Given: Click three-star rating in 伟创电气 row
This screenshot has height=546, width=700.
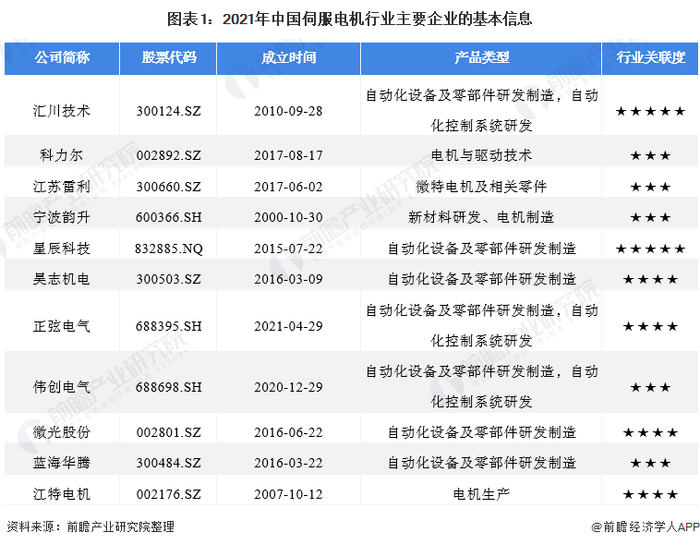Looking at the screenshot, I should [650, 388].
